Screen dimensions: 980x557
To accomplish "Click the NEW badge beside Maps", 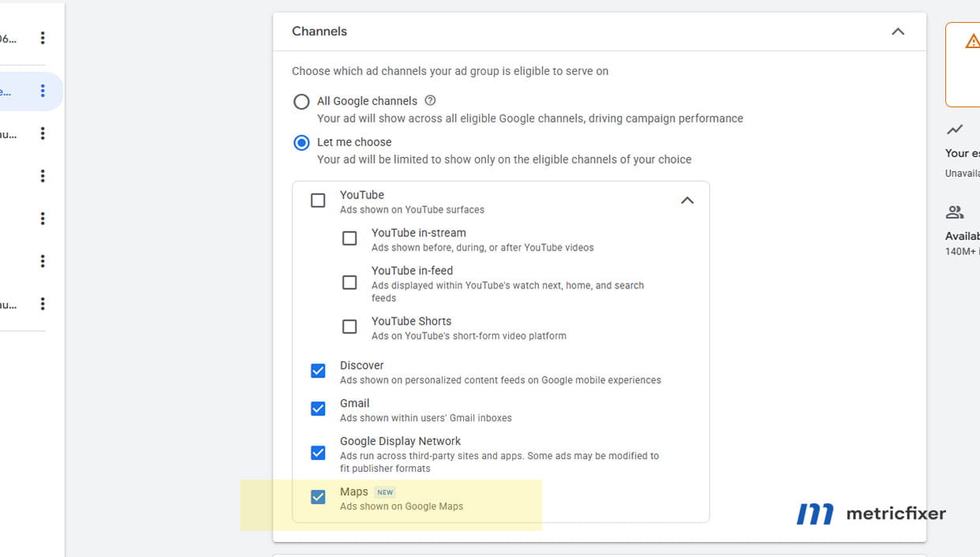I will [385, 492].
